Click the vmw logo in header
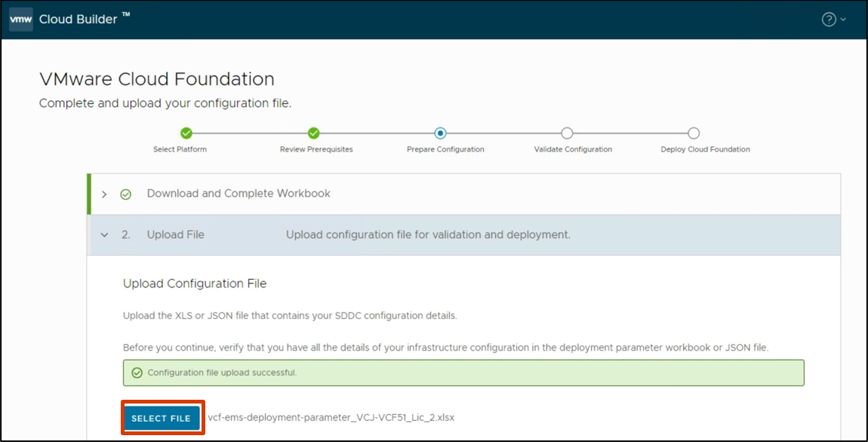The width and height of the screenshot is (868, 442). [x=21, y=20]
